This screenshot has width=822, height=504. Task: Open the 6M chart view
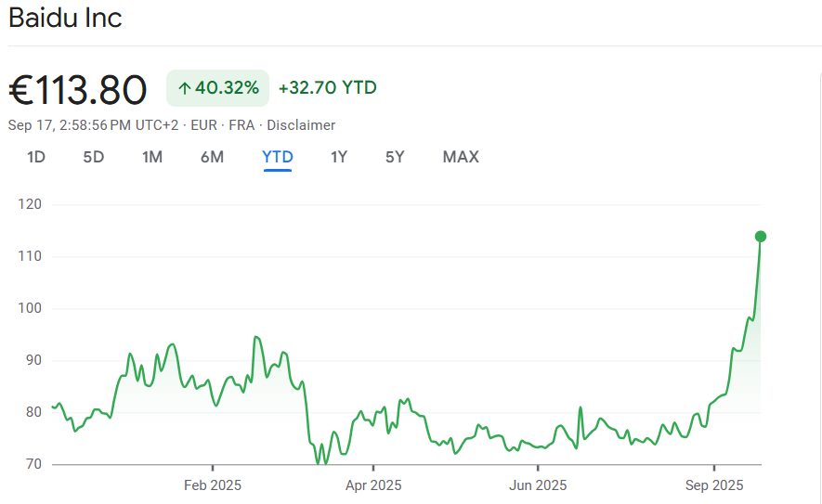[212, 157]
